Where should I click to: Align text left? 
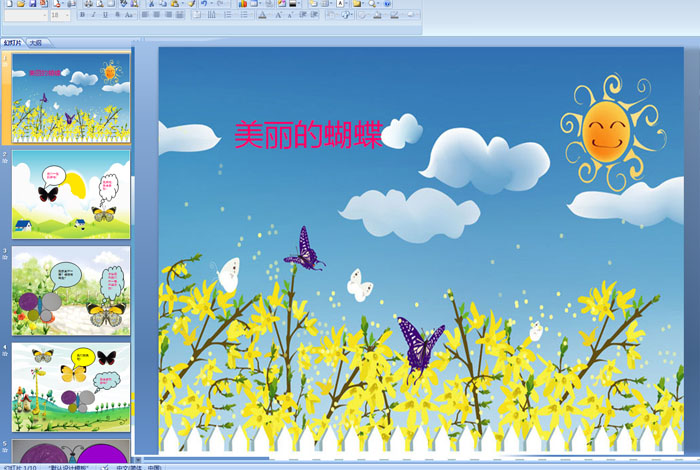146,15
